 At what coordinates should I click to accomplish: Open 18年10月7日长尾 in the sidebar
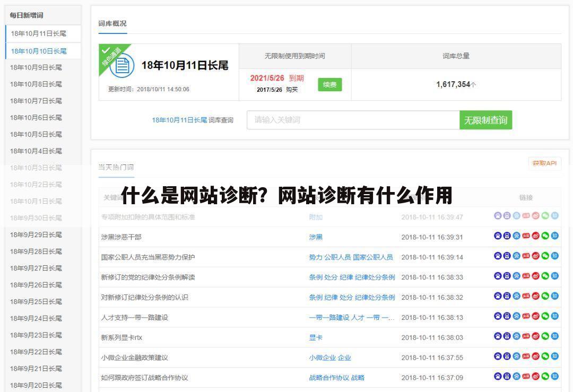(x=36, y=101)
